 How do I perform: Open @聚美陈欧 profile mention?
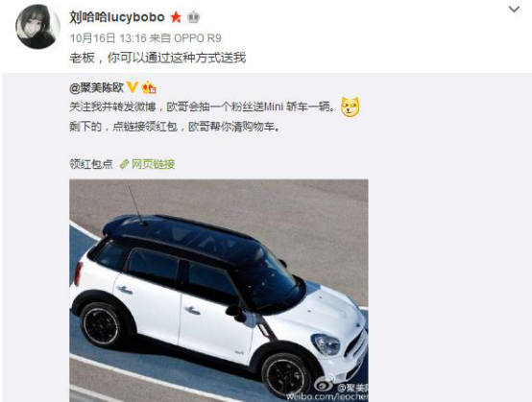(96, 88)
